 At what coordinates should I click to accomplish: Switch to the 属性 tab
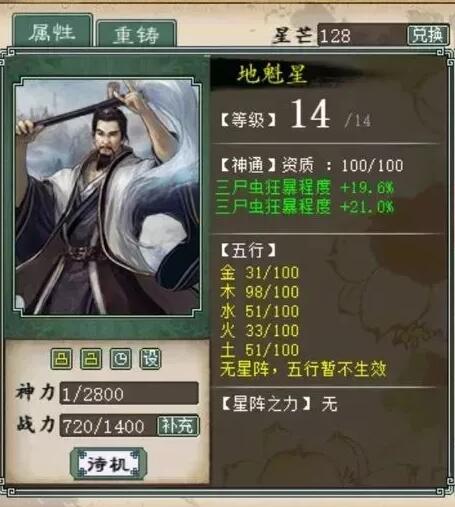click(52, 31)
